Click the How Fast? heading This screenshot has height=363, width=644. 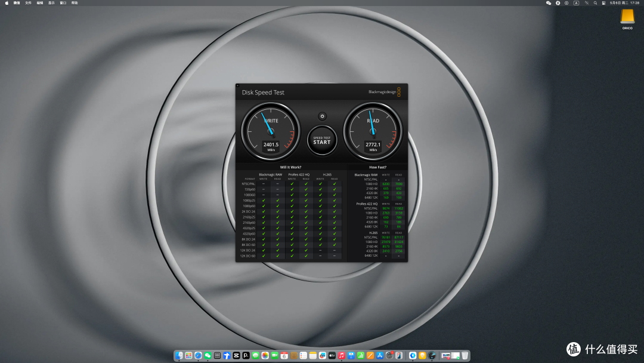pos(377,167)
